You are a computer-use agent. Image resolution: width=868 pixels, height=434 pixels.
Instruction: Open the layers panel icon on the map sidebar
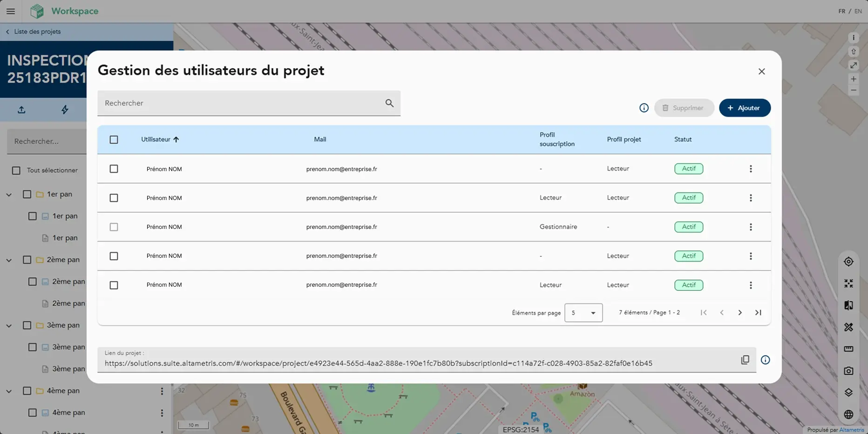848,392
